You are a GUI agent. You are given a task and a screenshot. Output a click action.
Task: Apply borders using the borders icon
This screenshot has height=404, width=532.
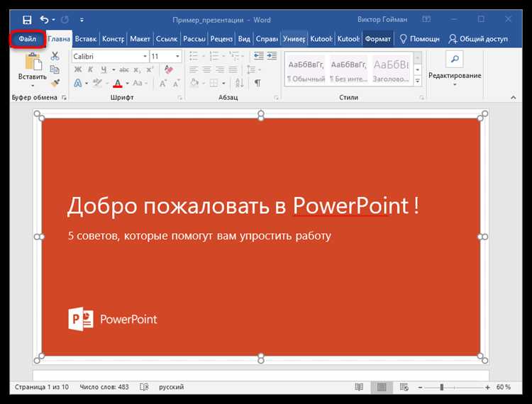tap(214, 83)
